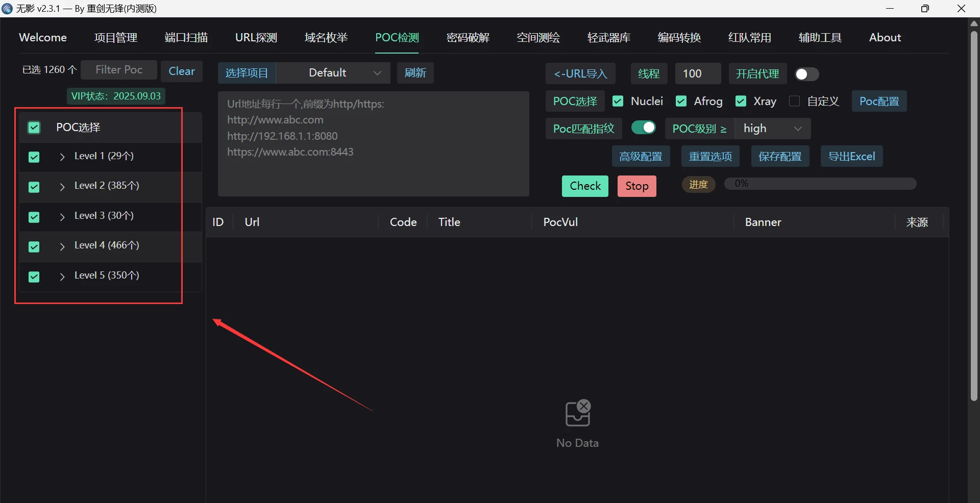Click the app logo in title bar
The height and width of the screenshot is (503, 980).
(x=7, y=8)
